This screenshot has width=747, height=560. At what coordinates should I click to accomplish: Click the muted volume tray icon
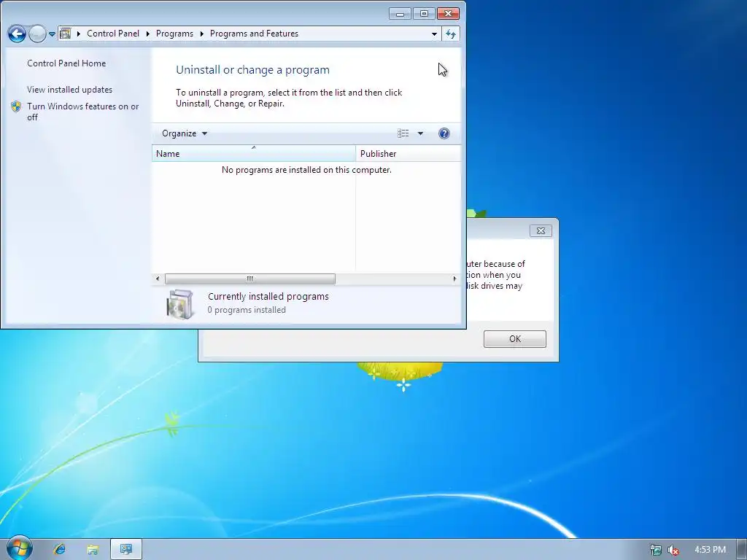click(673, 550)
